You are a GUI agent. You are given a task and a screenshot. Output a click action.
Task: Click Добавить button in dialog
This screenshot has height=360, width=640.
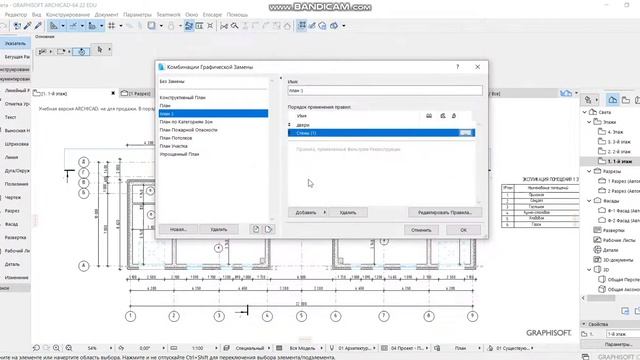coord(307,212)
